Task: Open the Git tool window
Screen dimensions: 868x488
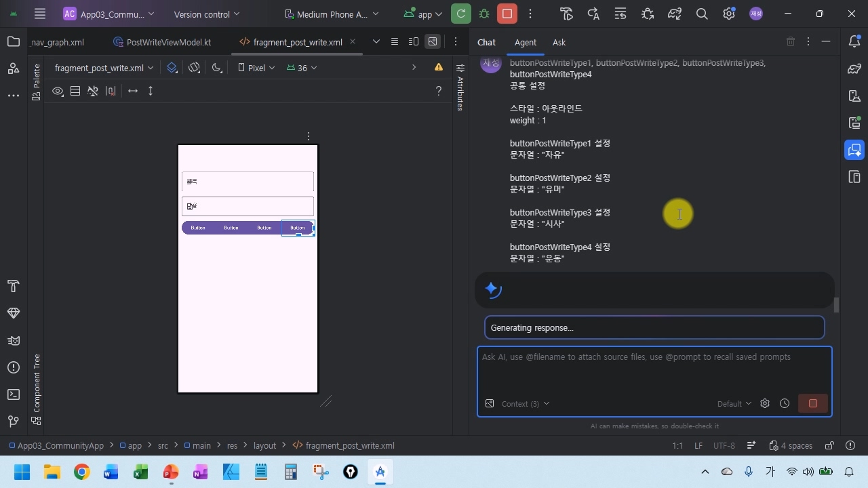Action: point(13,422)
